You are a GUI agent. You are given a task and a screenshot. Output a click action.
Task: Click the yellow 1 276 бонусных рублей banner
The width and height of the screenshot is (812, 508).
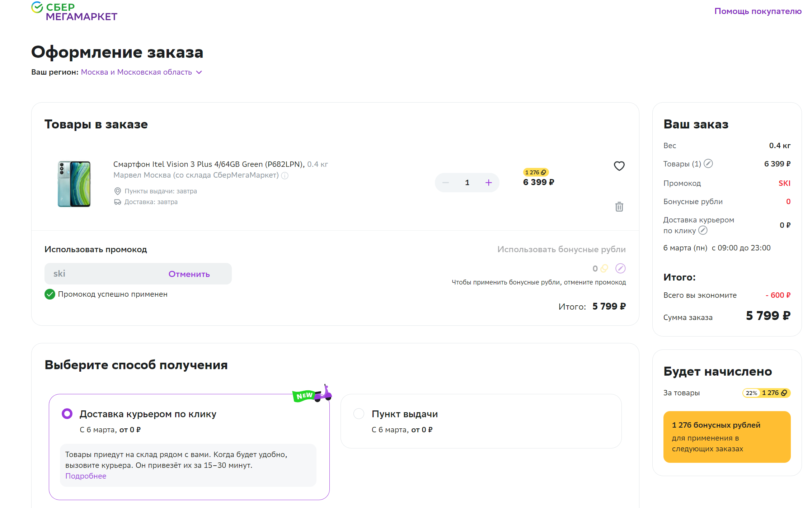pyautogui.click(x=727, y=437)
